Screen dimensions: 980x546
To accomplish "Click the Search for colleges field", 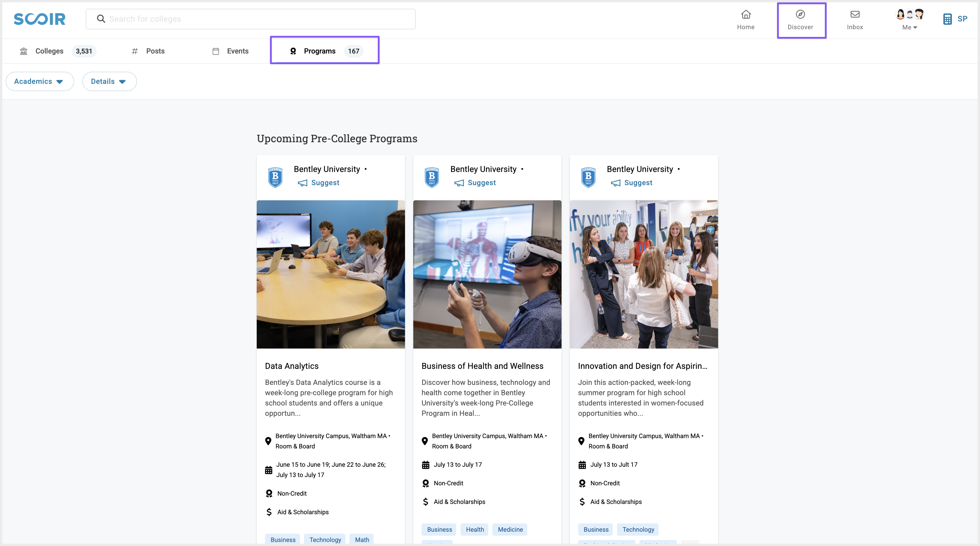I will click(x=259, y=19).
